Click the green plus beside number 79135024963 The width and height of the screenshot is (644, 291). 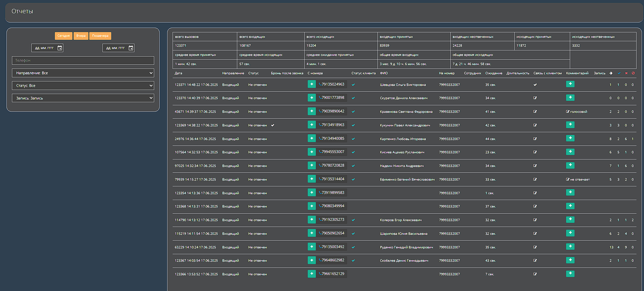(x=311, y=84)
